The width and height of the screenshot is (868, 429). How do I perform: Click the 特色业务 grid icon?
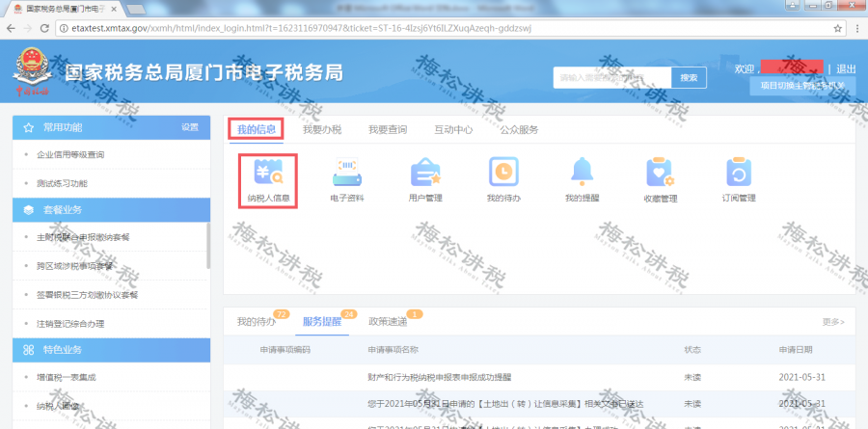tap(29, 350)
